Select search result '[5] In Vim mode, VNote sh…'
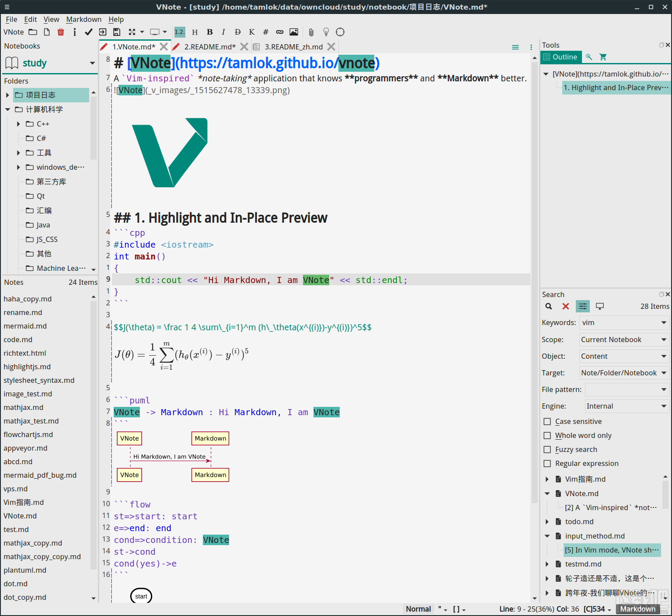This screenshot has height=616, width=672. click(x=612, y=550)
